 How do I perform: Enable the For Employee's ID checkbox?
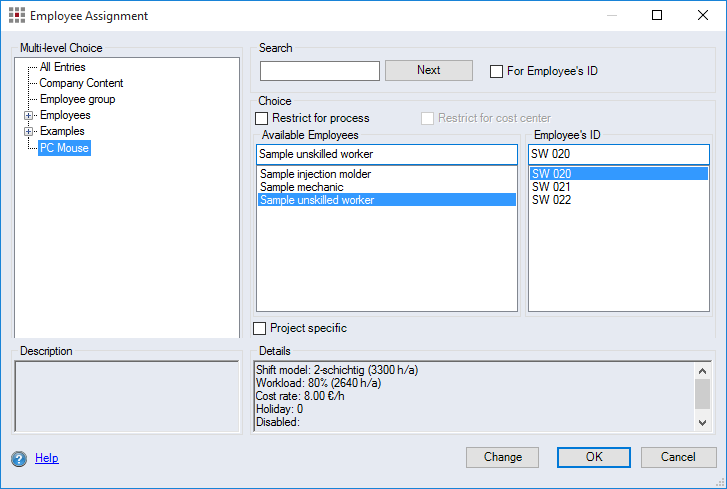tap(497, 71)
